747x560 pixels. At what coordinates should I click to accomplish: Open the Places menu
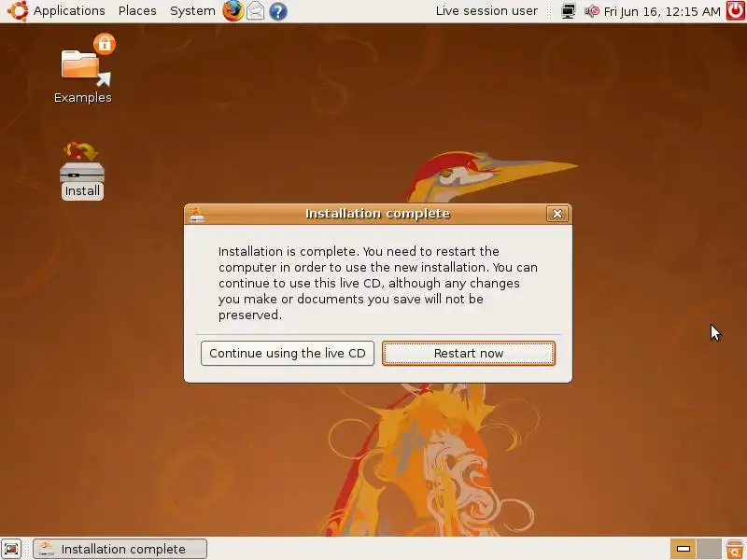coord(137,11)
